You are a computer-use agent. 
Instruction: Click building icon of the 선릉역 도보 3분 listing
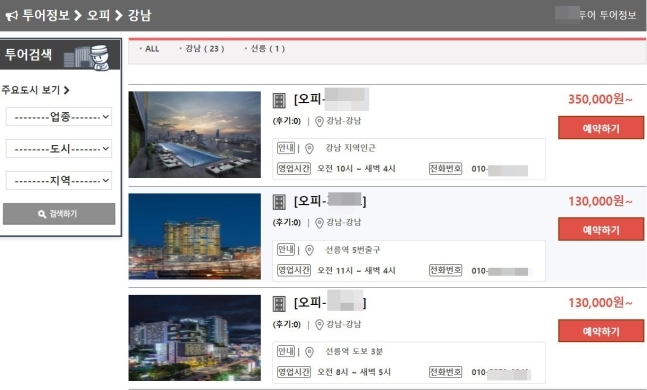pyautogui.click(x=279, y=304)
